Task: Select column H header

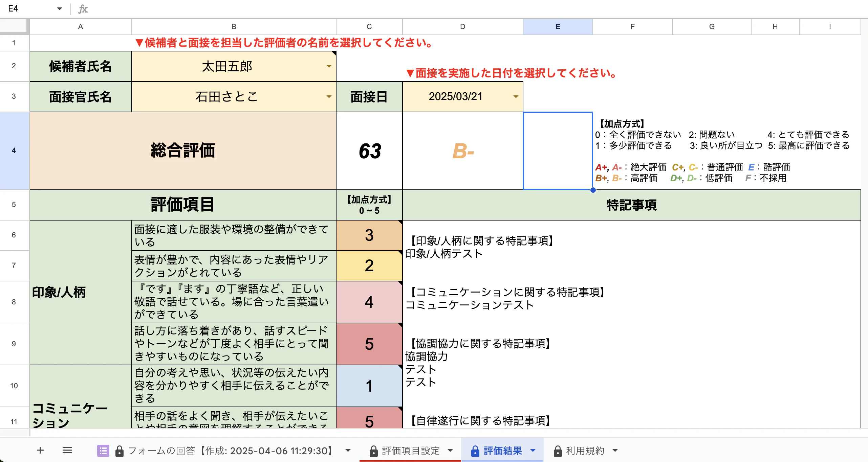Action: pyautogui.click(x=775, y=27)
